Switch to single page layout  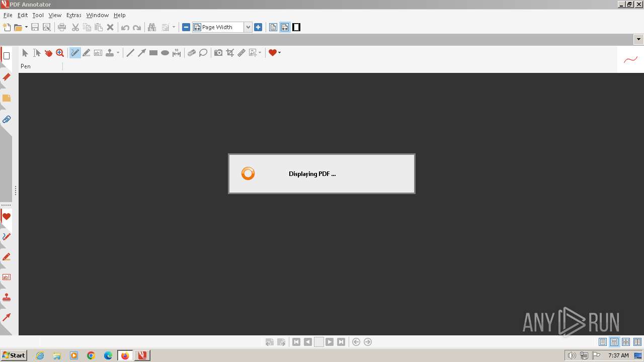[x=603, y=342]
